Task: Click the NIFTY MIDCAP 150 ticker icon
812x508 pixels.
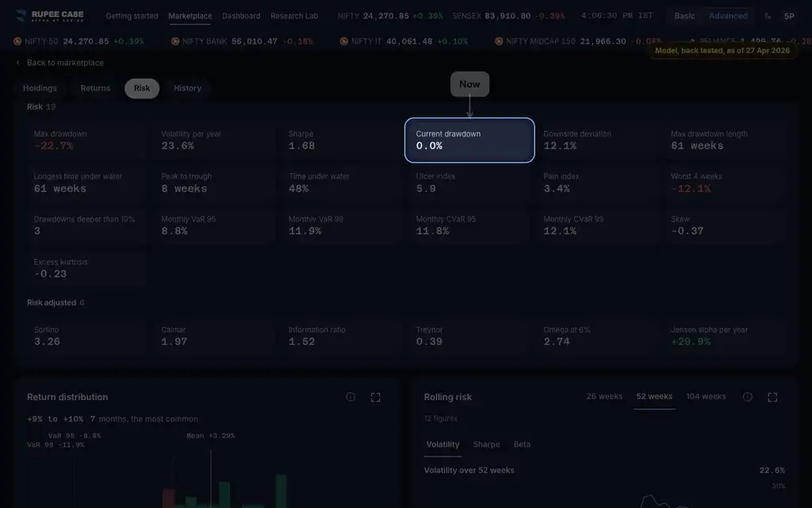Action: (499, 41)
